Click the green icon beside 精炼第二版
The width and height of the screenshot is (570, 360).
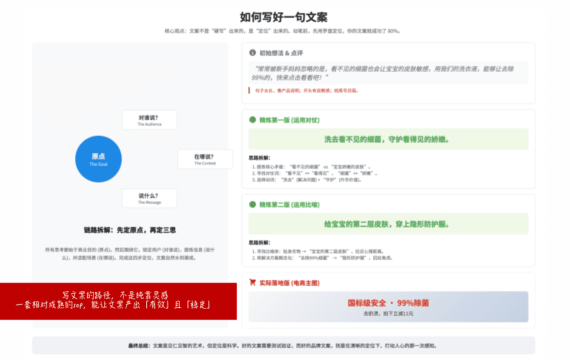pyautogui.click(x=252, y=204)
